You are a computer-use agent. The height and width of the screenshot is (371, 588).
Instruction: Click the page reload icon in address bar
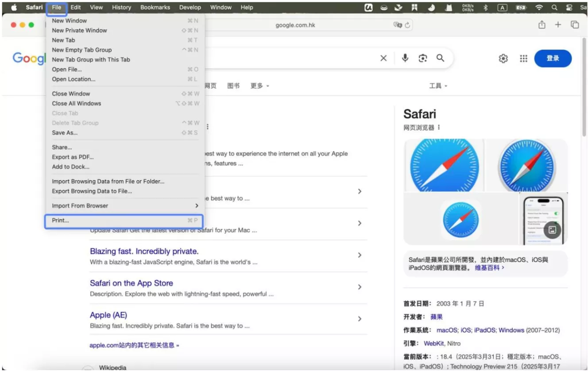(407, 25)
